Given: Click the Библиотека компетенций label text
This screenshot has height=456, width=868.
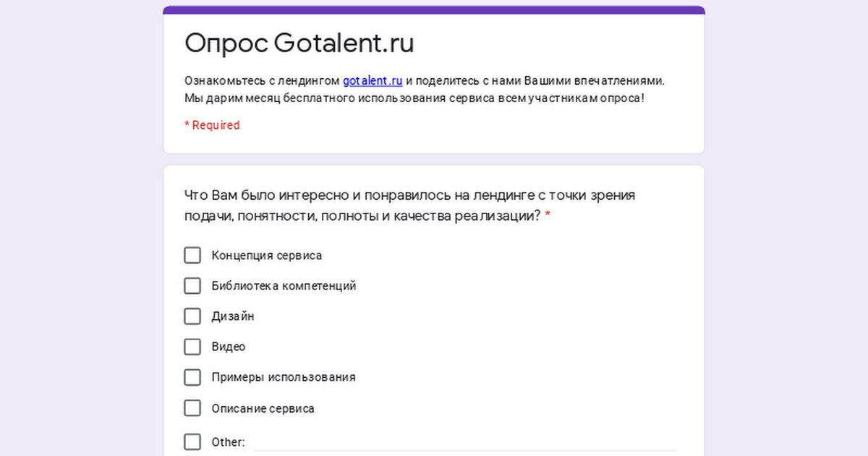Looking at the screenshot, I should click(284, 286).
